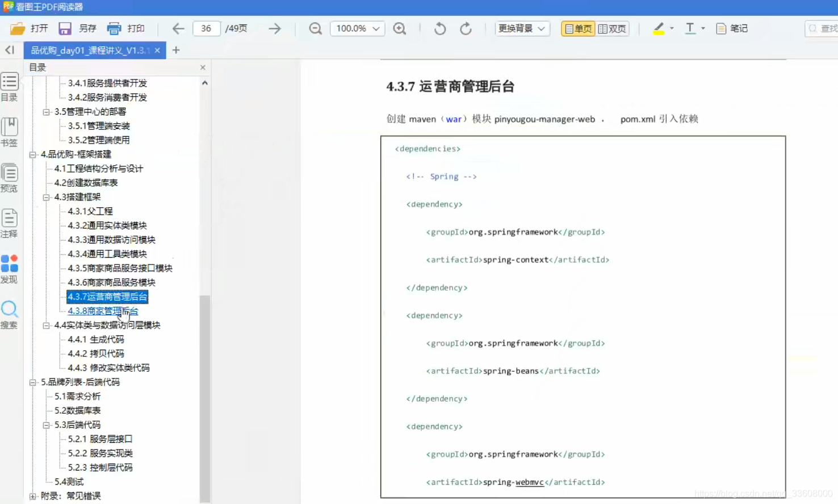Close the 品优购_day01 document tab
Image resolution: width=838 pixels, height=504 pixels.
(157, 51)
